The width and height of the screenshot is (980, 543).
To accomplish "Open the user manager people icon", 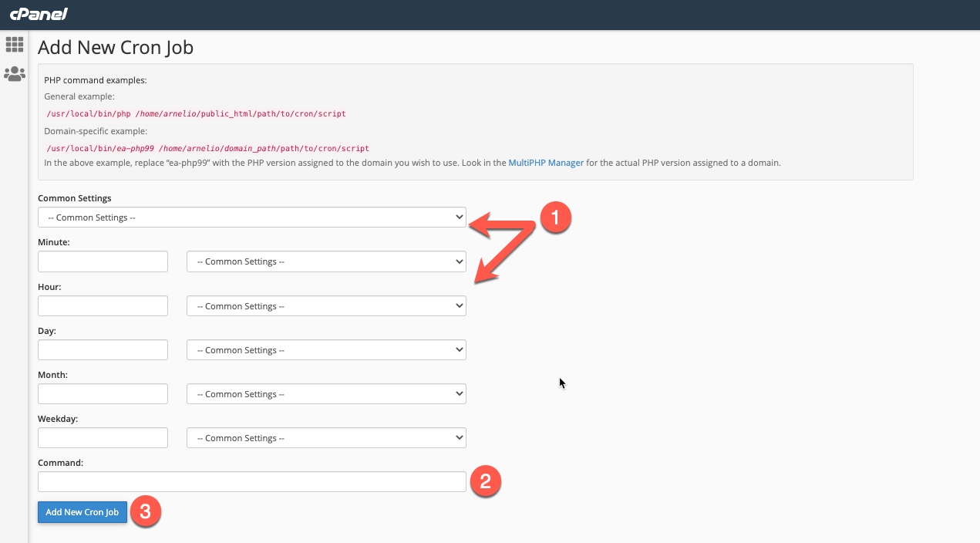I will point(15,74).
